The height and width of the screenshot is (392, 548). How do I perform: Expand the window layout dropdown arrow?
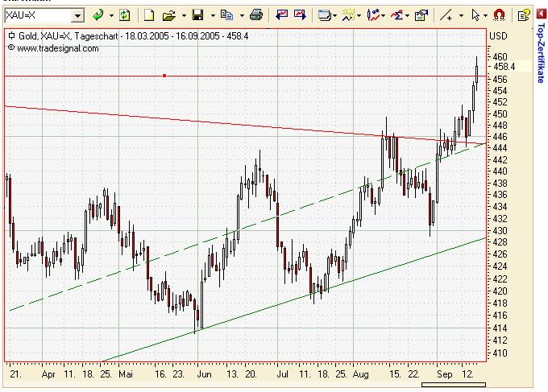coord(335,16)
